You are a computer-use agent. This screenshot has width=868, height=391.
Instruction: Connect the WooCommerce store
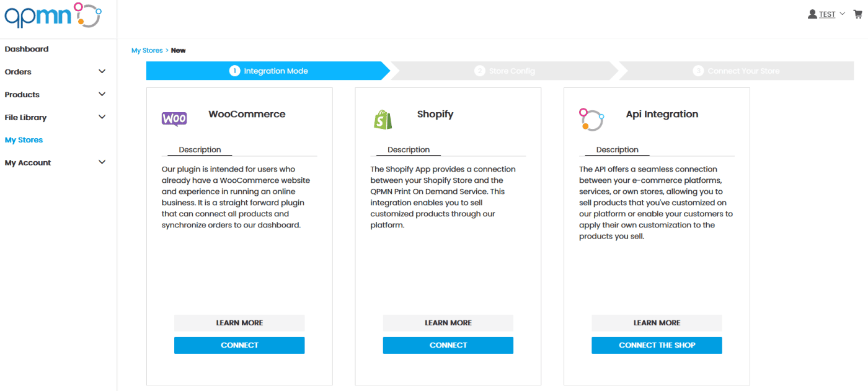[x=239, y=345]
